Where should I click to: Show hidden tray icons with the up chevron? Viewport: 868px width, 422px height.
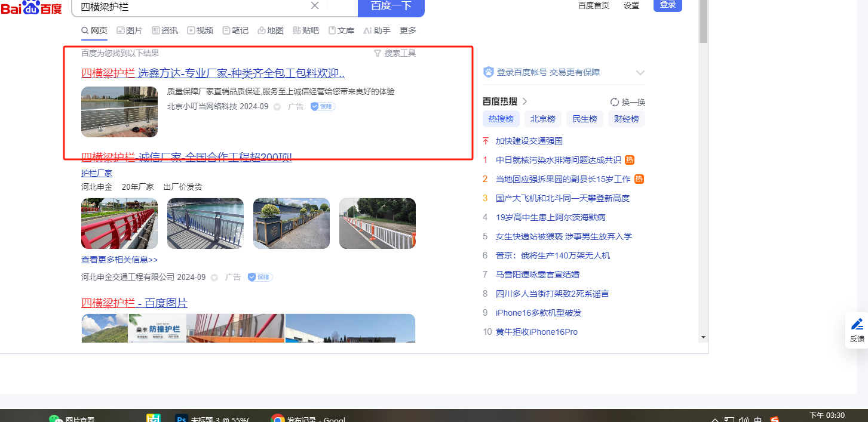(715, 420)
